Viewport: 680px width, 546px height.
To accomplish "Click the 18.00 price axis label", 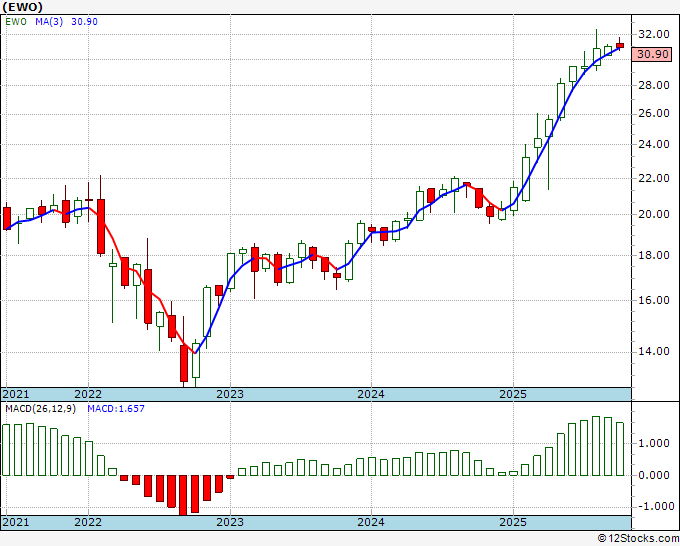I will pyautogui.click(x=654, y=255).
